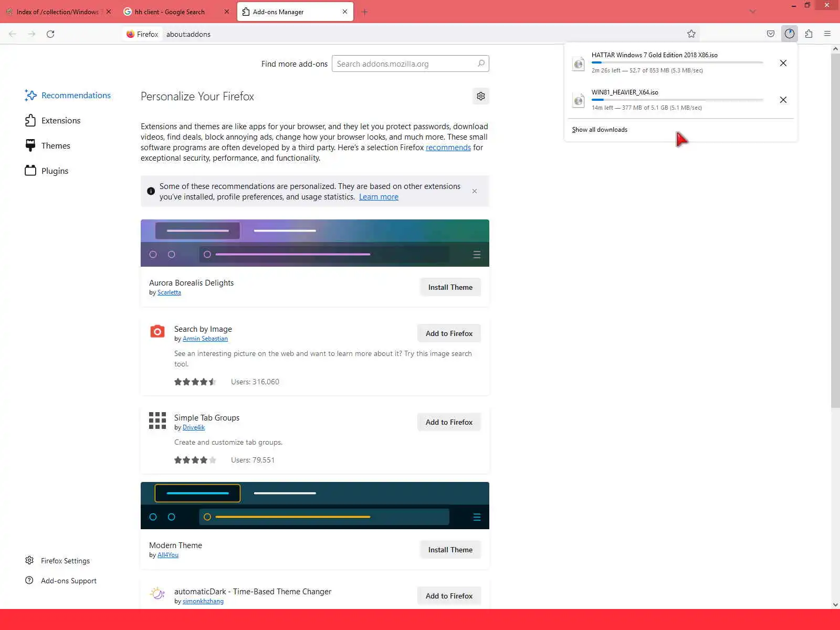
Task: Preview the Modern Theme image
Action: (x=315, y=506)
